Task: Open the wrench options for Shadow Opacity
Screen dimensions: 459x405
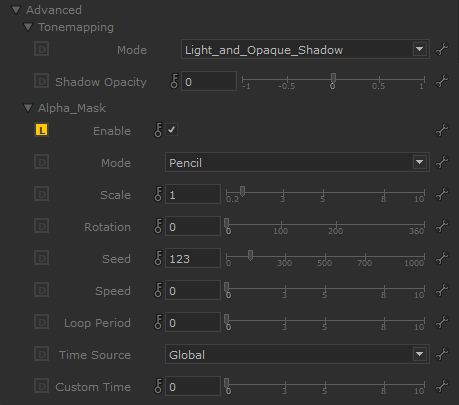Action: point(442,81)
